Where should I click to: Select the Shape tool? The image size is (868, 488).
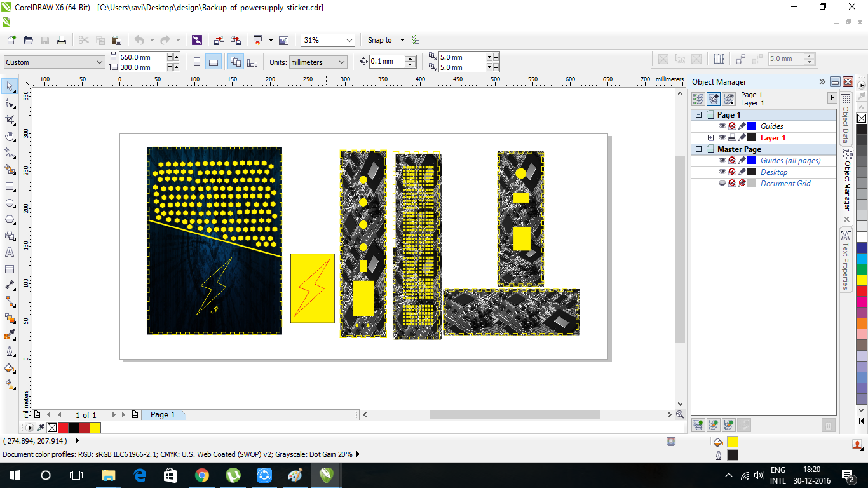click(10, 103)
